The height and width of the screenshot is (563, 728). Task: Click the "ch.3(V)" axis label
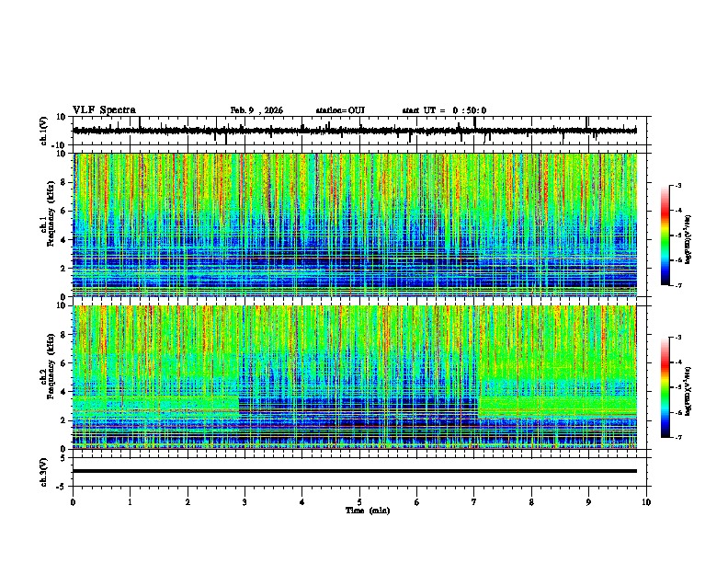point(44,472)
